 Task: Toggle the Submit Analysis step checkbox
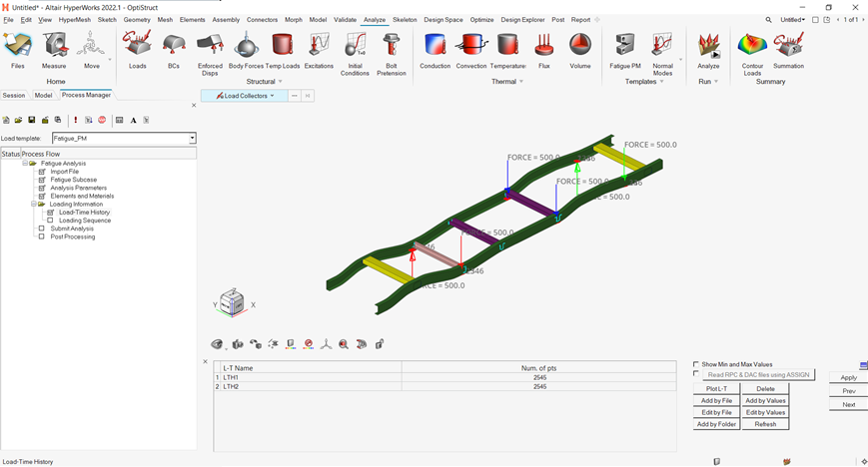point(42,229)
